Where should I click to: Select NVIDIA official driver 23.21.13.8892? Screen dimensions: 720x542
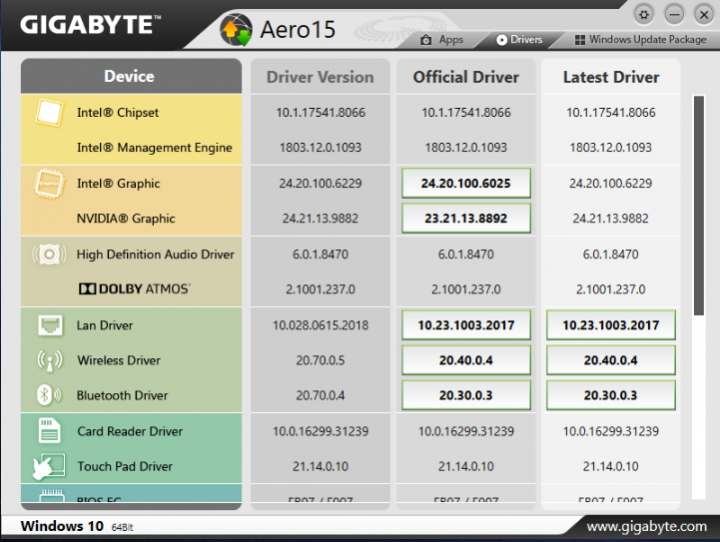pos(466,219)
